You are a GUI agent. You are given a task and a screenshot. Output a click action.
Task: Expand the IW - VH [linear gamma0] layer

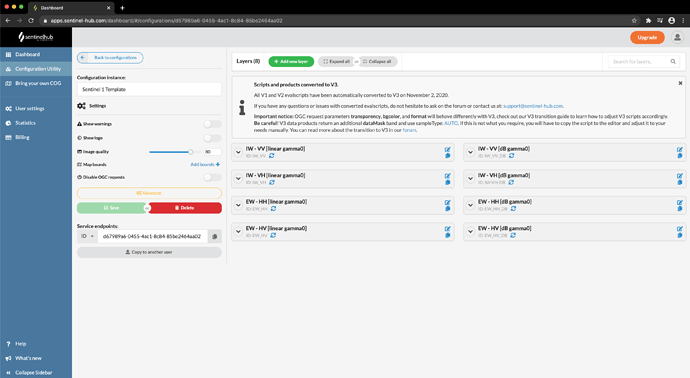[x=238, y=179]
